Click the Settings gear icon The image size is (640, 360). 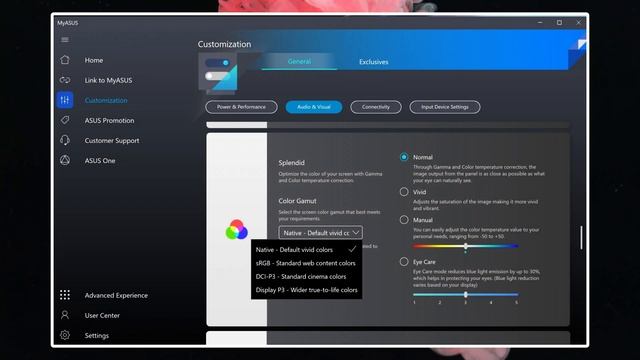point(65,335)
